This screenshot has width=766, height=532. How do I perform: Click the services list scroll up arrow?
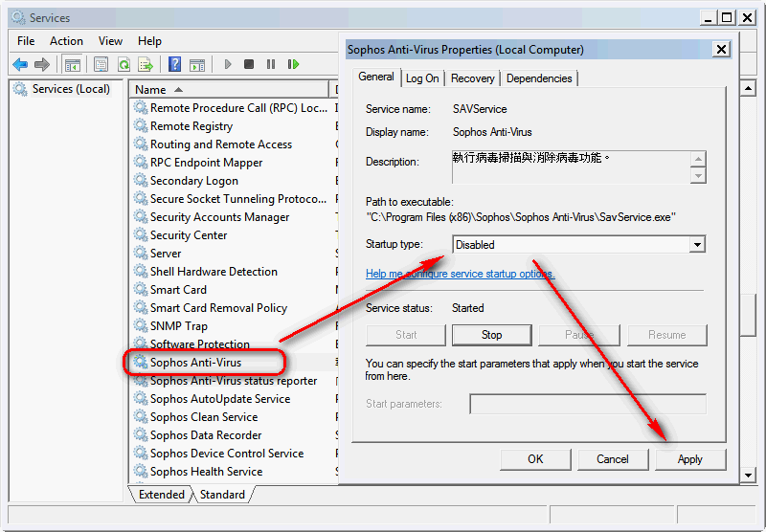coord(748,88)
